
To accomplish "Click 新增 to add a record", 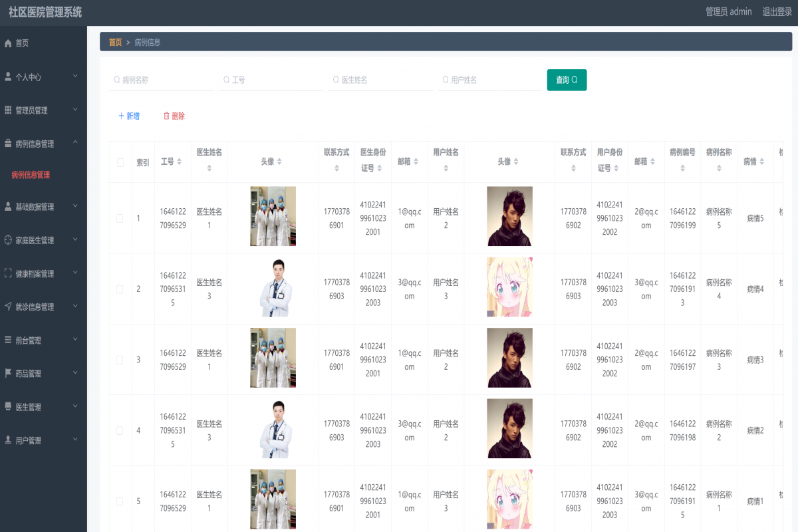I will point(129,115).
